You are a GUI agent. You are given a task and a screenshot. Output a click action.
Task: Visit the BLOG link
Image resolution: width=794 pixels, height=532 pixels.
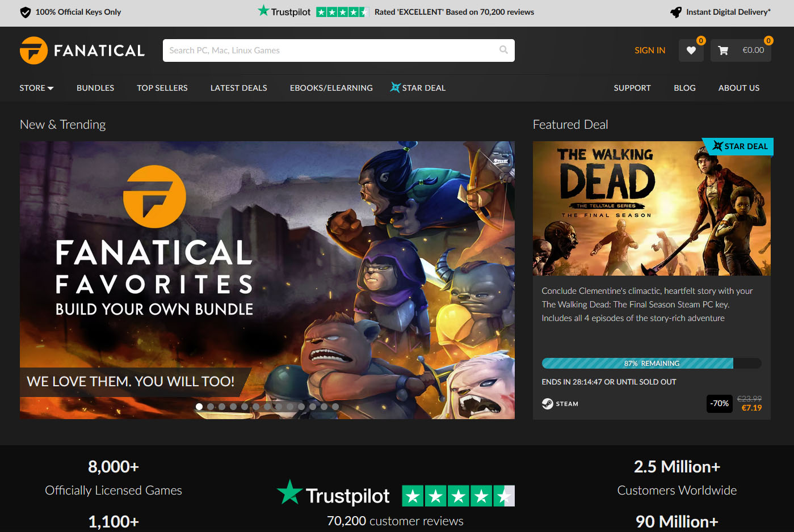(x=684, y=88)
